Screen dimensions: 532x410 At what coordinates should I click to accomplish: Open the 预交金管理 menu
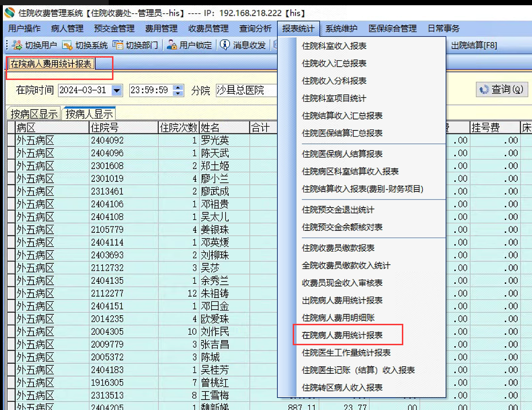pyautogui.click(x=114, y=29)
